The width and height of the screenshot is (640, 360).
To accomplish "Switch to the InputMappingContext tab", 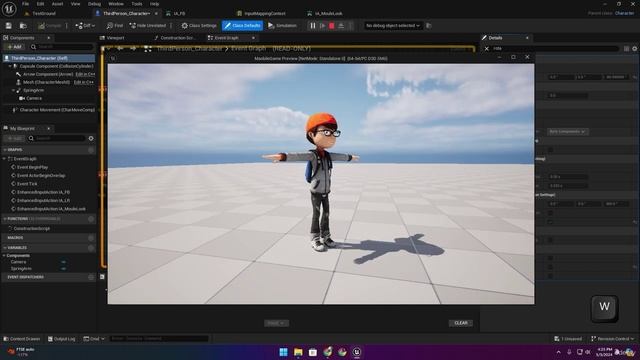I will (x=264, y=13).
